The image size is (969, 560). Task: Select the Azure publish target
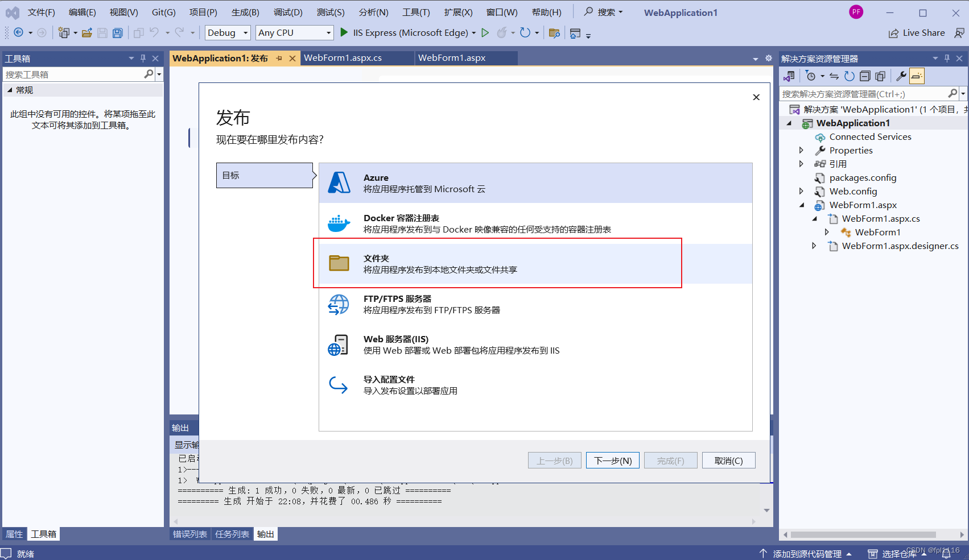click(x=535, y=183)
